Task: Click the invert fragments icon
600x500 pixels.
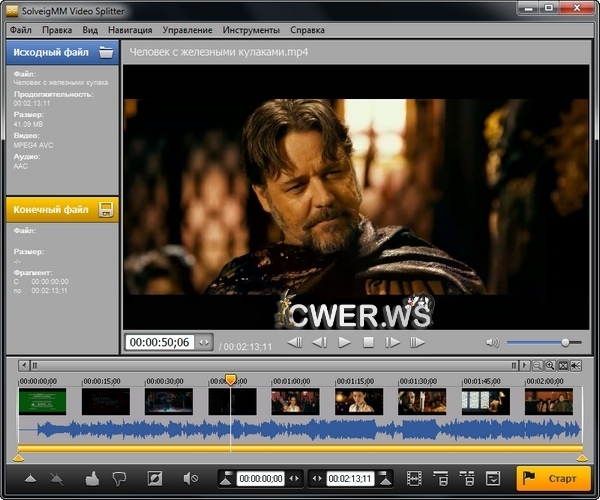Action: click(x=155, y=479)
